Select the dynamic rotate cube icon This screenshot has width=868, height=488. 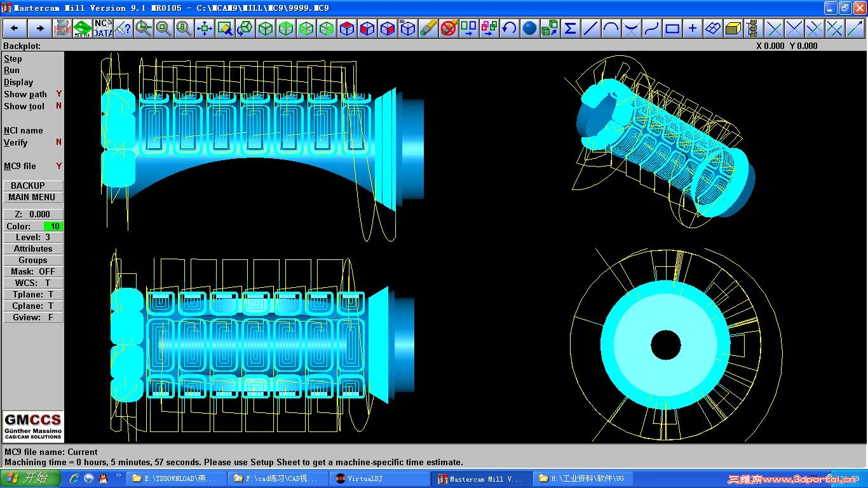[x=245, y=29]
